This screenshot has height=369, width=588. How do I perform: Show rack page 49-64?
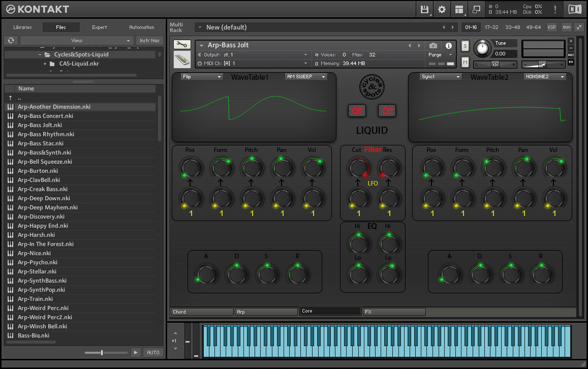[x=534, y=27]
